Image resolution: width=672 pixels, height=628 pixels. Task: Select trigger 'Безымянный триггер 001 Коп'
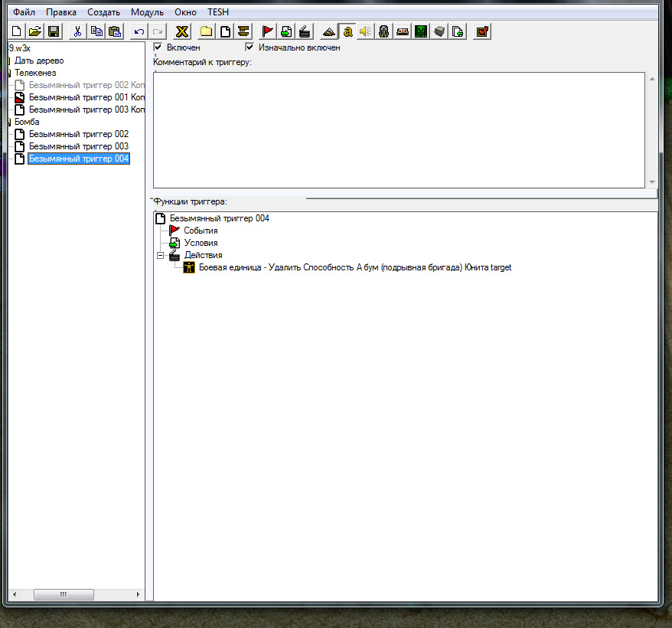tap(87, 97)
